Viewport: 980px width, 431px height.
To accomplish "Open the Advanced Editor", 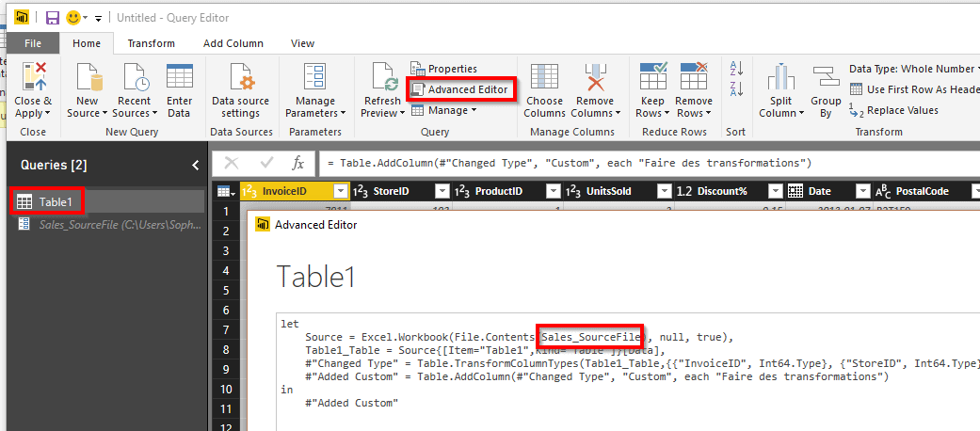I will tap(461, 89).
